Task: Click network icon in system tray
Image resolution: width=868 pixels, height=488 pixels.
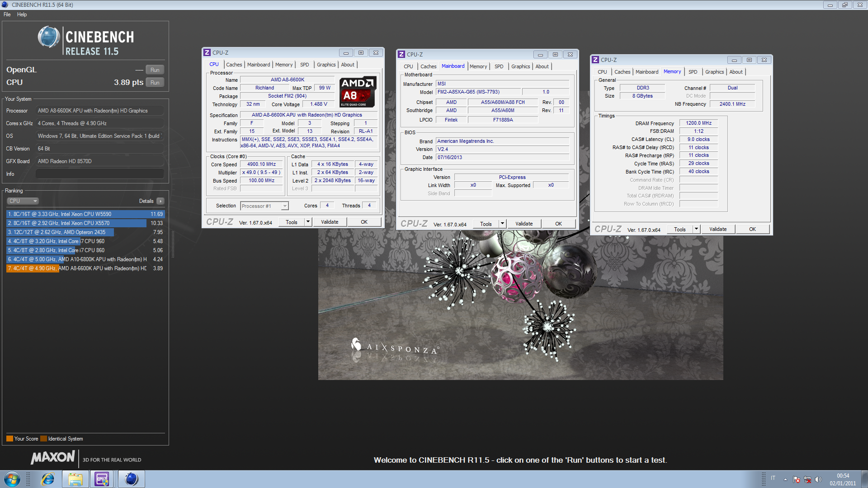Action: point(807,479)
